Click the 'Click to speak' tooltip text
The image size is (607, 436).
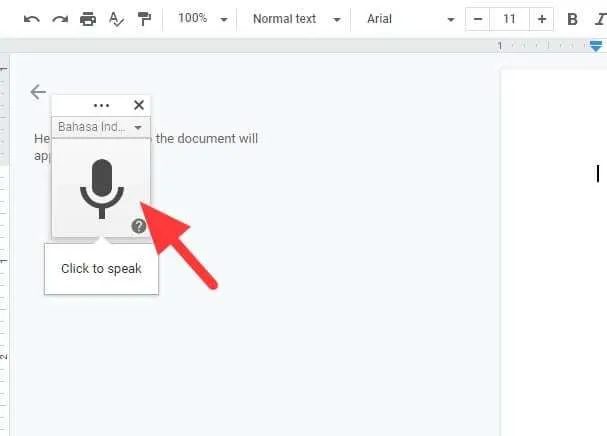pyautogui.click(x=101, y=269)
